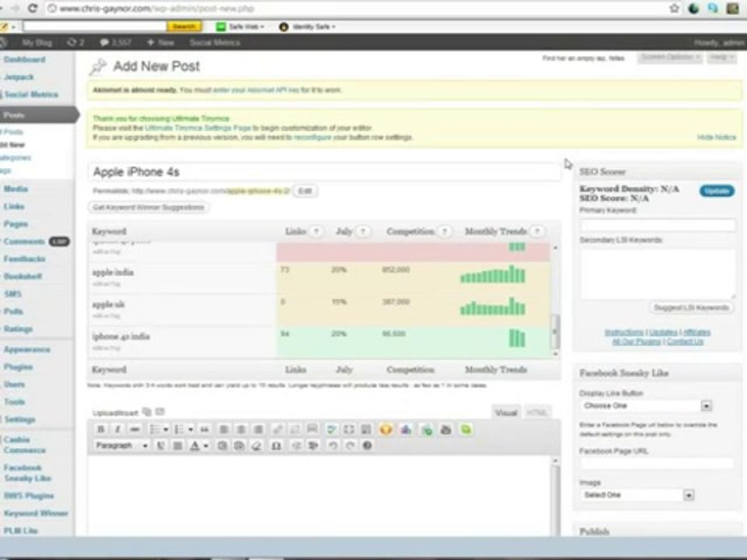Toggle the spellchecker icon

click(331, 429)
